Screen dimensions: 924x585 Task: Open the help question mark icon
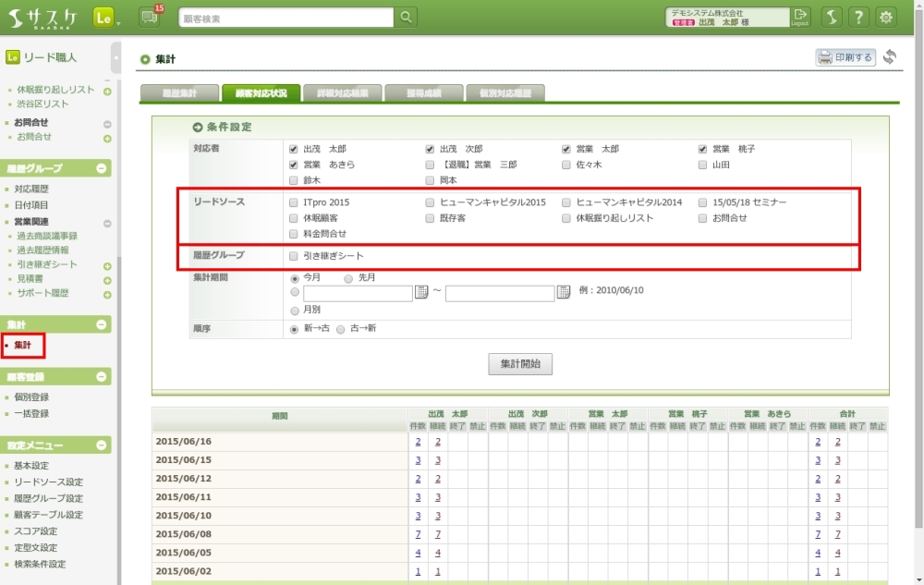click(858, 18)
